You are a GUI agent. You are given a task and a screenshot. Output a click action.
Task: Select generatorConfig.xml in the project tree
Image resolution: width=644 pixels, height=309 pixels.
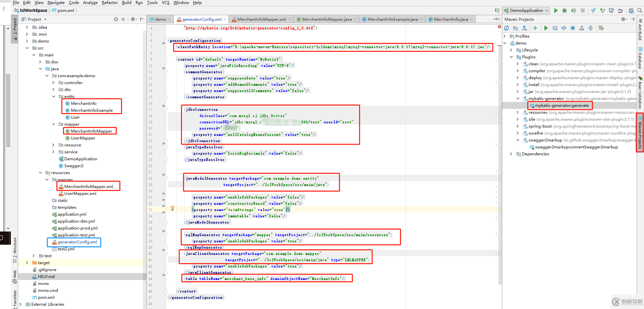[x=77, y=242]
